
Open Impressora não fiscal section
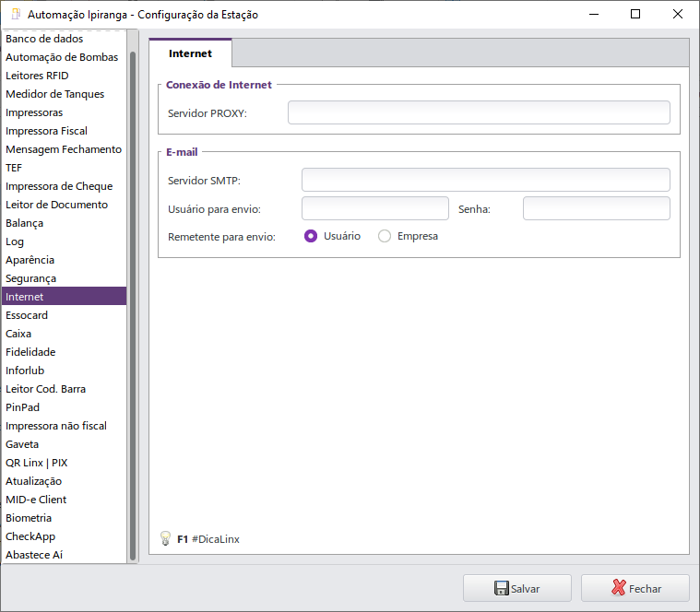(64, 426)
